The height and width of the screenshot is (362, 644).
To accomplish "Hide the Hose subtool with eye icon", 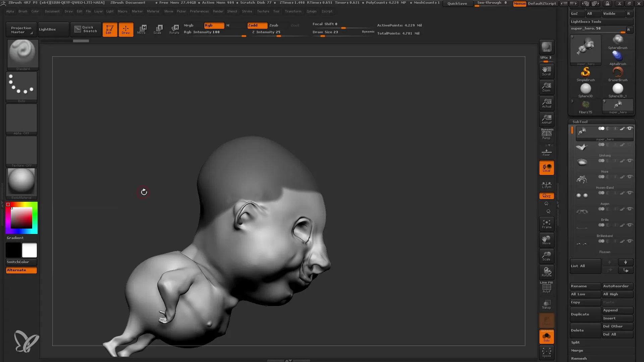I will tap(630, 161).
